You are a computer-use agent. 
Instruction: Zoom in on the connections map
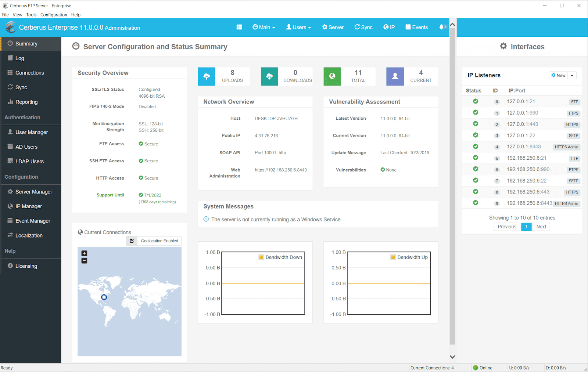tap(84, 253)
